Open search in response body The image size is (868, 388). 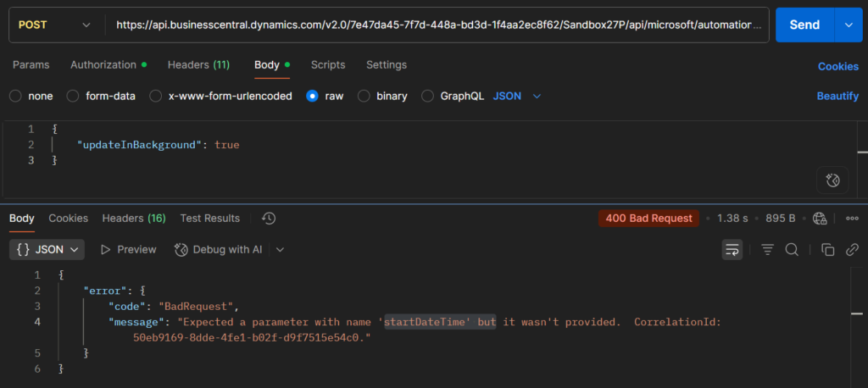tap(792, 249)
